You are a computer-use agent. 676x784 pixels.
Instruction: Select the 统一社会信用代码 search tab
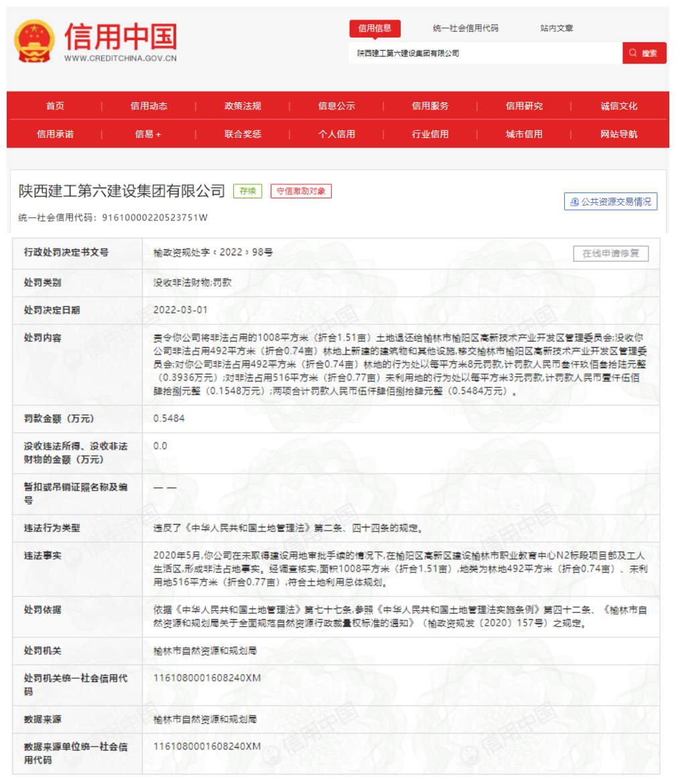[x=466, y=29]
